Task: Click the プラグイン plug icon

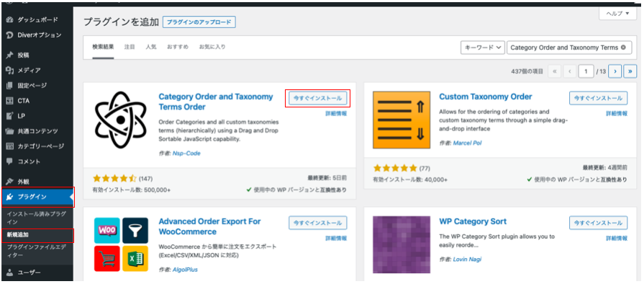Action: tap(10, 197)
